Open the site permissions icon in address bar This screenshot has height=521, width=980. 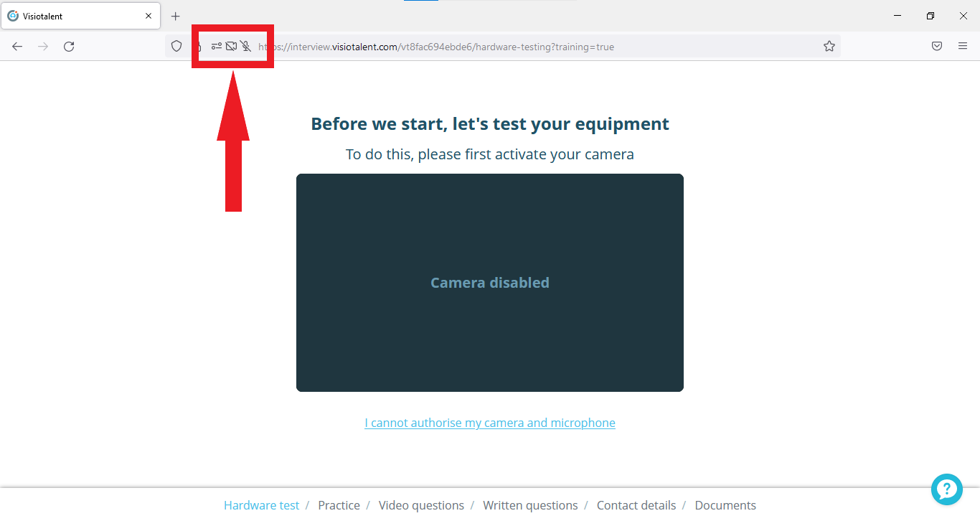(216, 47)
